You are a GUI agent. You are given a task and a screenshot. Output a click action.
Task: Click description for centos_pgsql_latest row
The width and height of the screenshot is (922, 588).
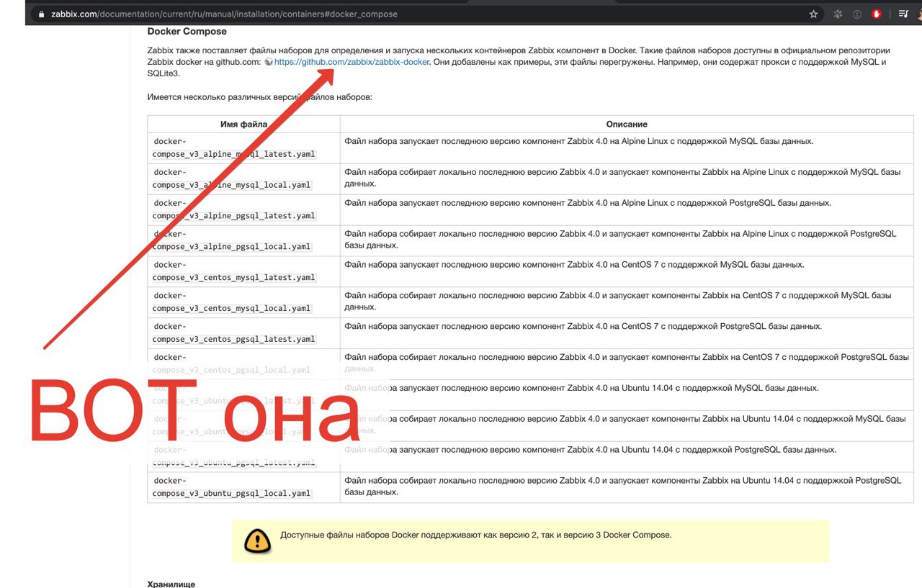point(583,327)
